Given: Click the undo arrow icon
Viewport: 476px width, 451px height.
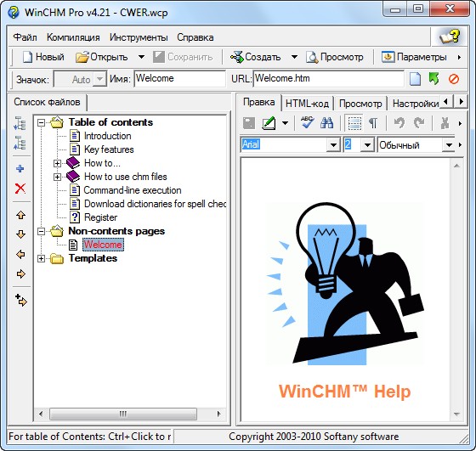Looking at the screenshot, I should (x=399, y=123).
